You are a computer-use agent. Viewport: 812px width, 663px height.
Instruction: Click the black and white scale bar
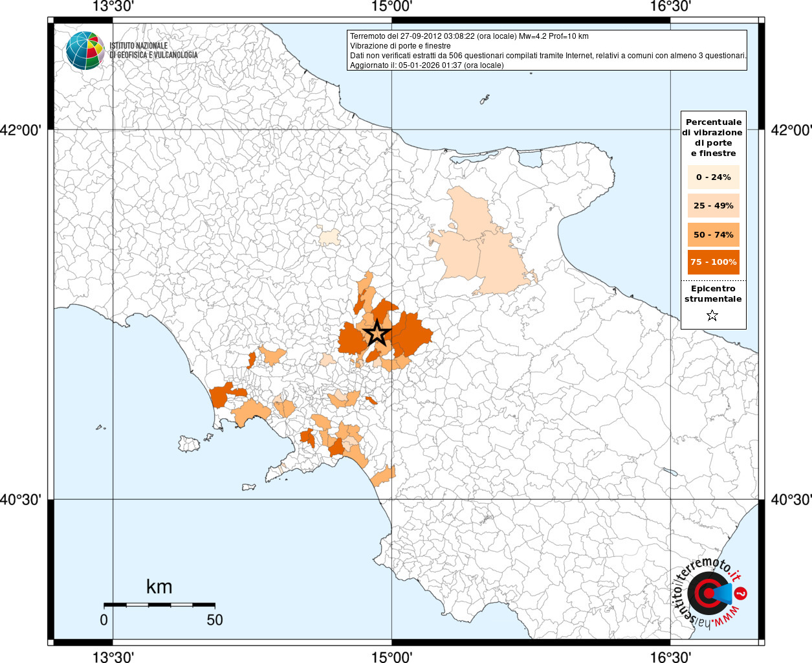point(159,605)
